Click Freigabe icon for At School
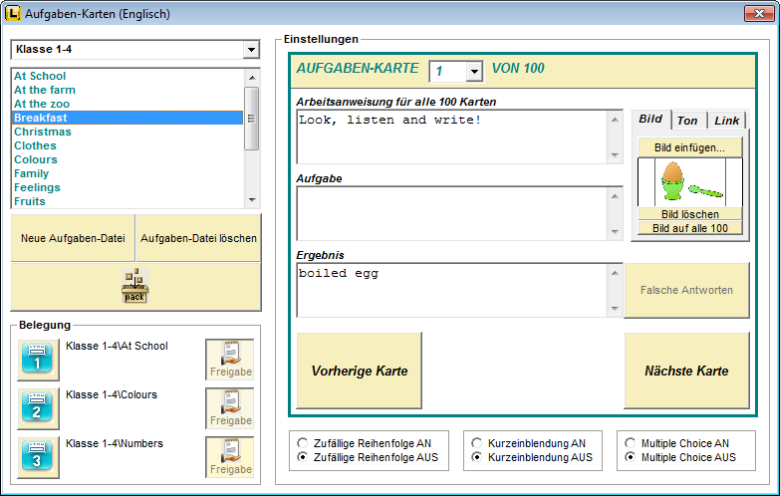The height and width of the screenshot is (496, 780). coord(230,359)
